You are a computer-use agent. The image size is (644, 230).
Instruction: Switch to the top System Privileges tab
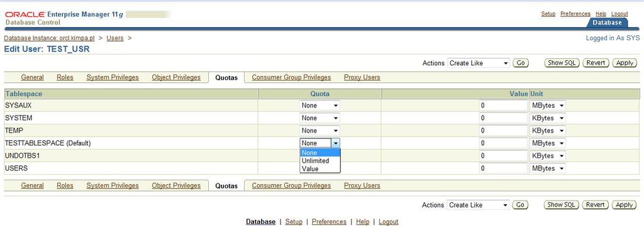pyautogui.click(x=113, y=77)
